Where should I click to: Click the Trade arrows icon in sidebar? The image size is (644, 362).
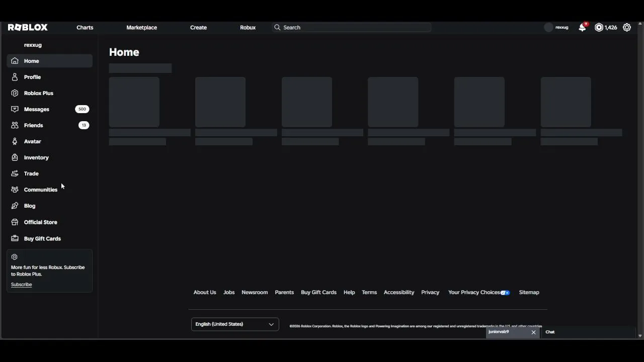coord(15,173)
